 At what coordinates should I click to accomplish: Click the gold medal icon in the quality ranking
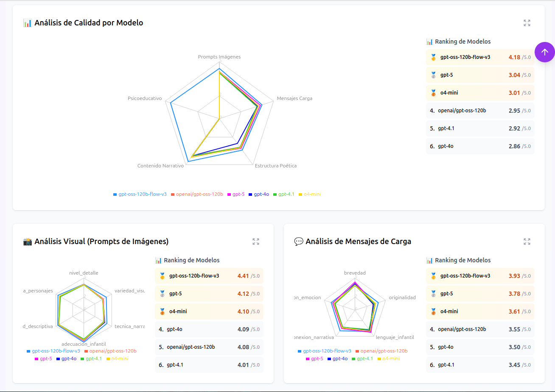[x=433, y=57]
